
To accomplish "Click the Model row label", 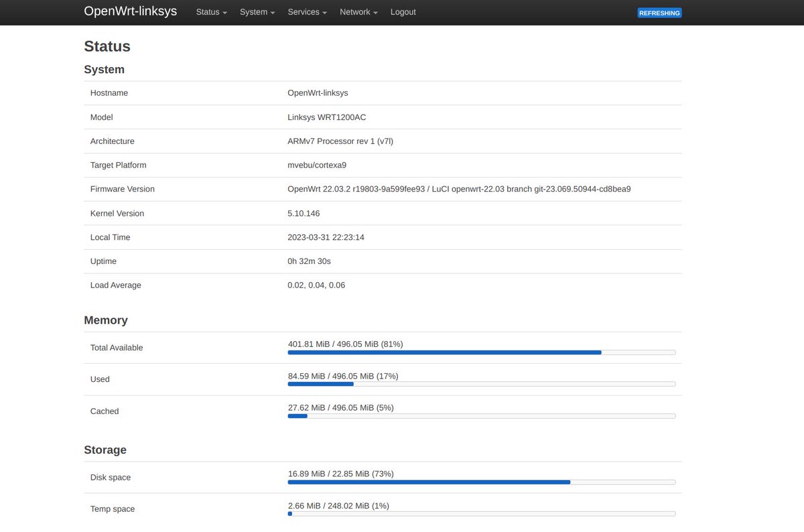I will click(x=102, y=117).
